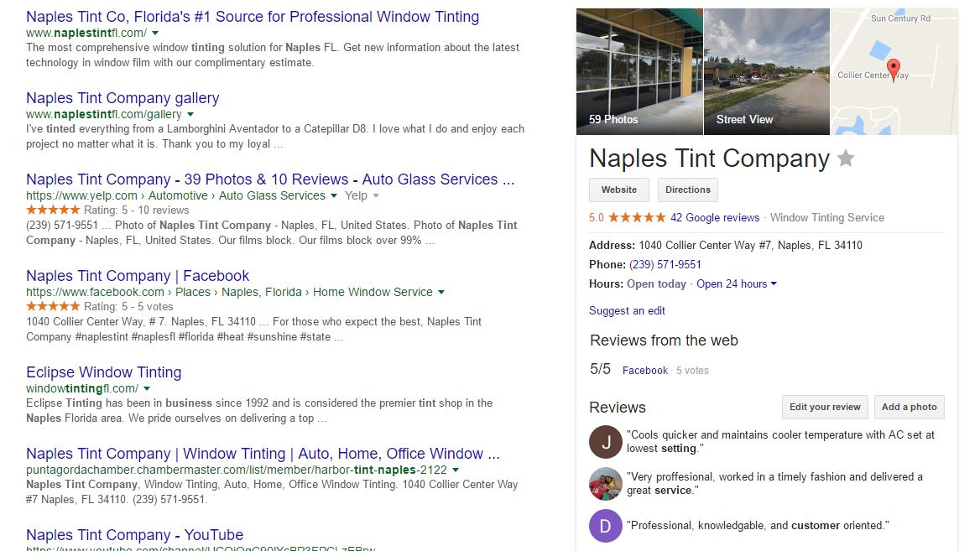980x551 pixels.
Task: Click the Add a photo button
Action: [909, 407]
